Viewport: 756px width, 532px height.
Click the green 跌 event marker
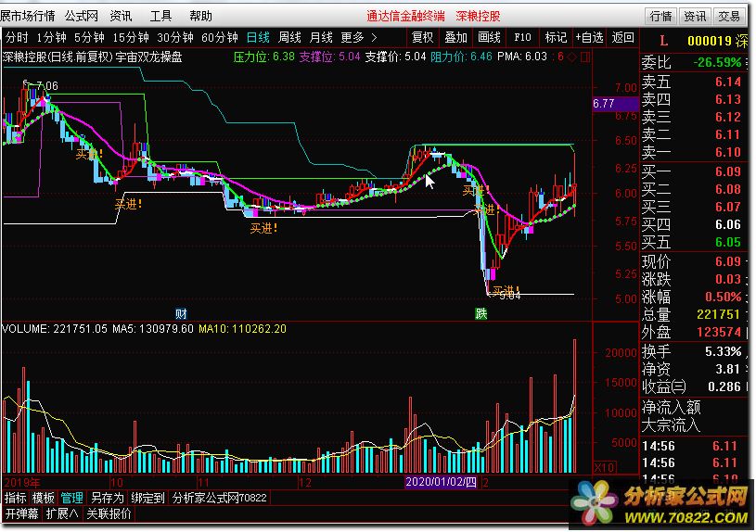tap(481, 313)
